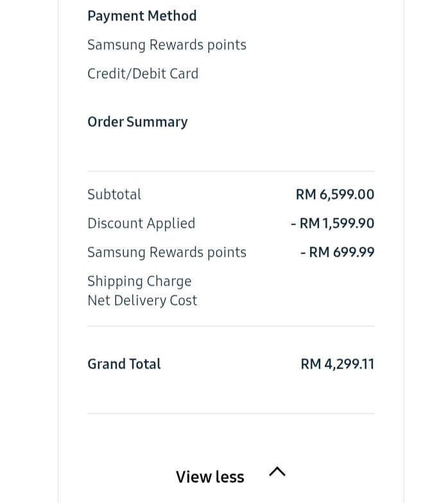Click the RM 4,299.11 grand total amount
Viewport: 448px width, 503px height.
(x=338, y=364)
